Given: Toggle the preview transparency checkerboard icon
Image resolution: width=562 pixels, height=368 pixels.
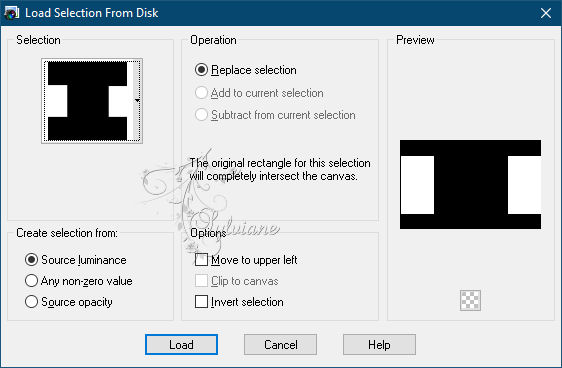Looking at the screenshot, I should (x=470, y=300).
